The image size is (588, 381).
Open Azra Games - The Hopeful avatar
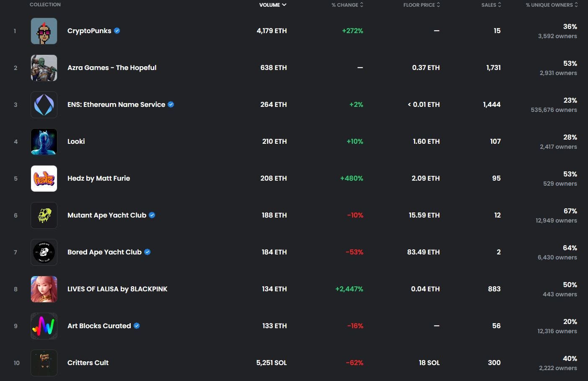click(x=44, y=68)
